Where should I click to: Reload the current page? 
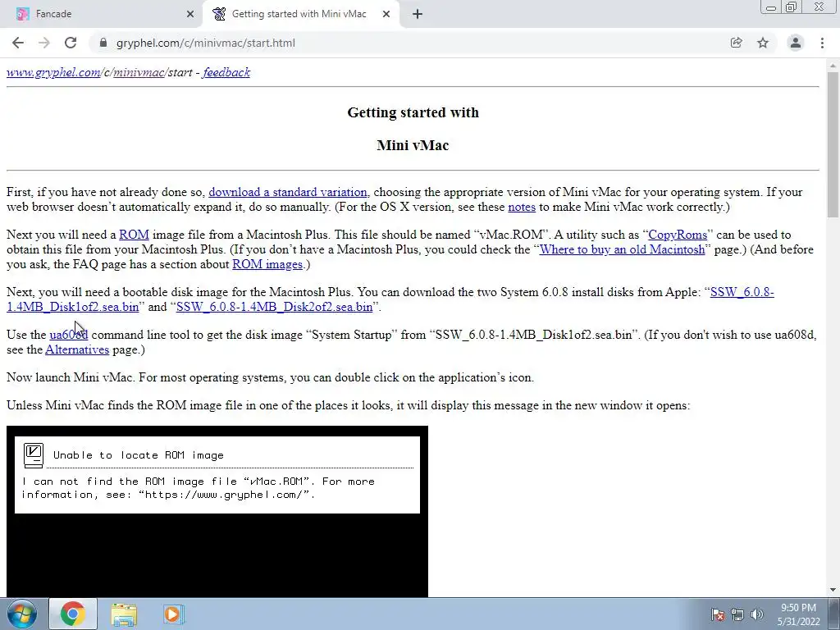(71, 43)
